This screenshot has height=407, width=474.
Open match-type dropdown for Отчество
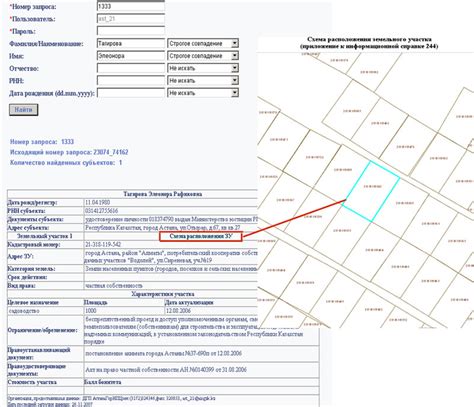pos(203,68)
